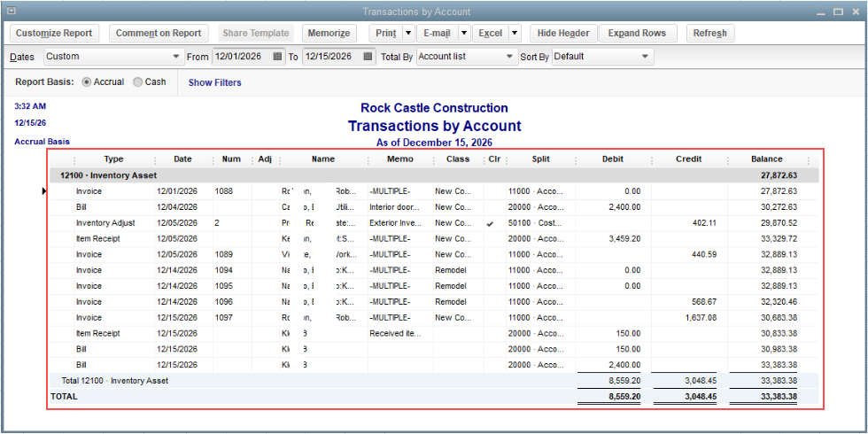Open the Print dropdown arrow
This screenshot has height=434, width=868.
(408, 33)
